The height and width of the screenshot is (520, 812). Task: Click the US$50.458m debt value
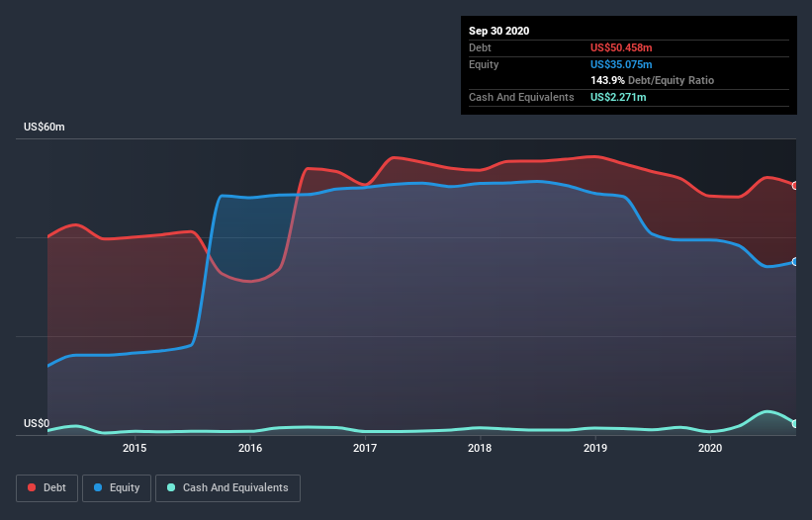click(x=621, y=47)
